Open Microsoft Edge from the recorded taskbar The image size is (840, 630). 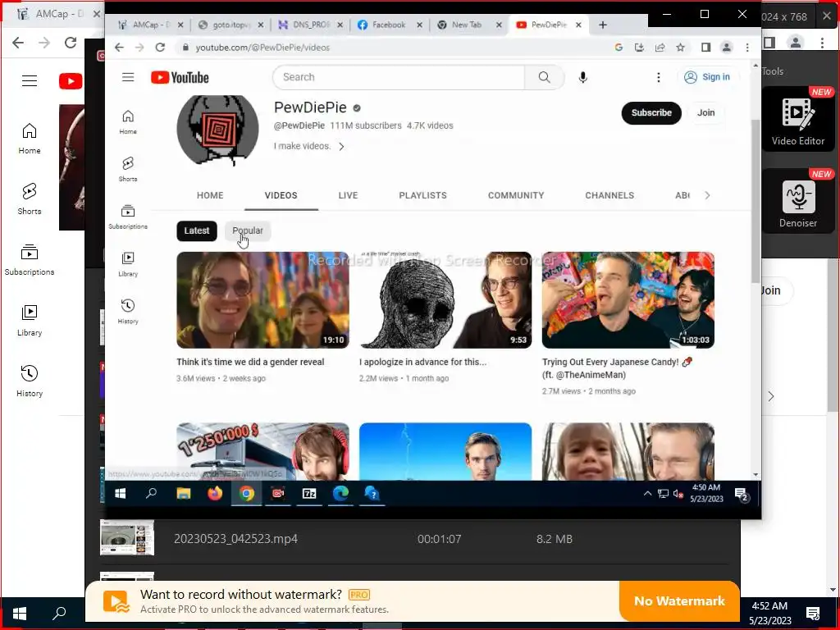(x=340, y=493)
